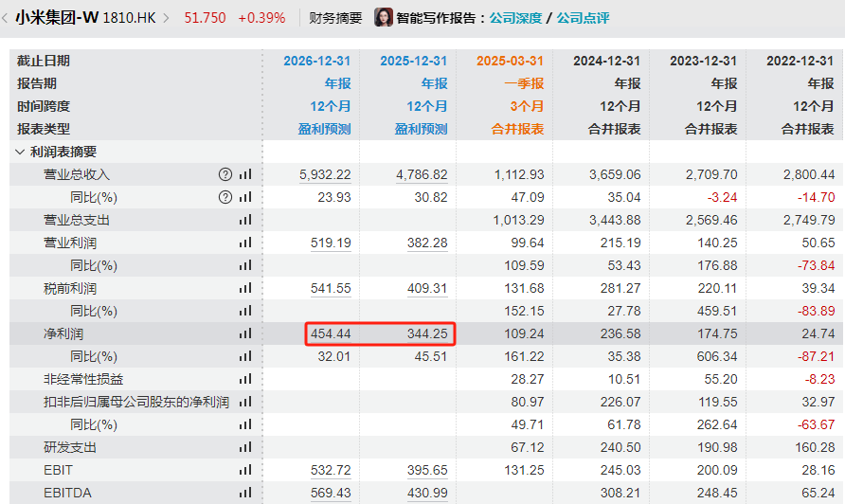
Task: Click 2025 forecast EBITDA 430.99
Action: [427, 493]
